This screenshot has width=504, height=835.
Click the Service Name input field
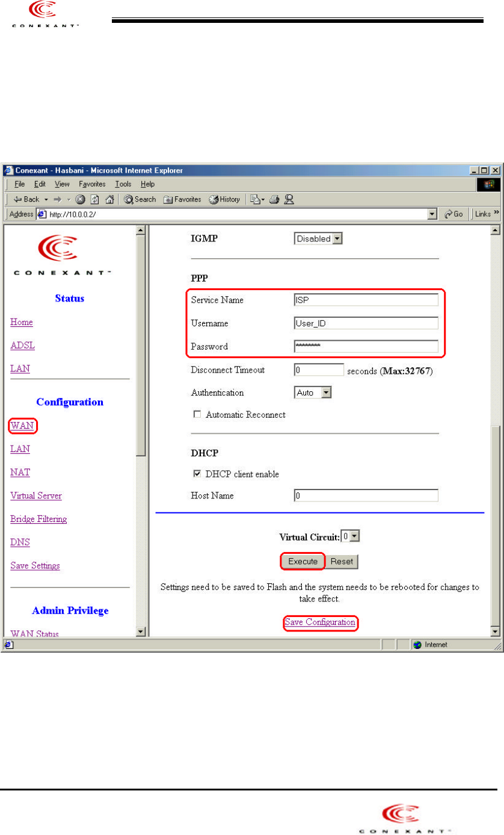(366, 300)
